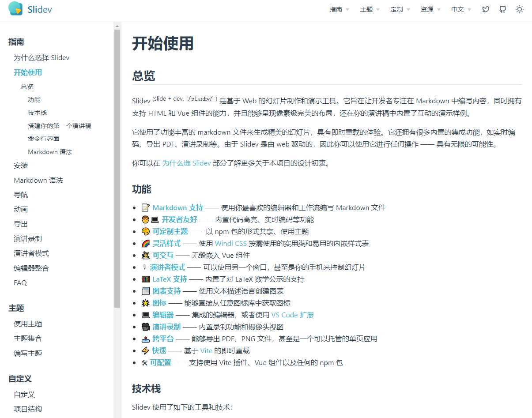Screen dimensions: 532x418
Task: Open 导出 page in sidebar
Action: (21, 224)
